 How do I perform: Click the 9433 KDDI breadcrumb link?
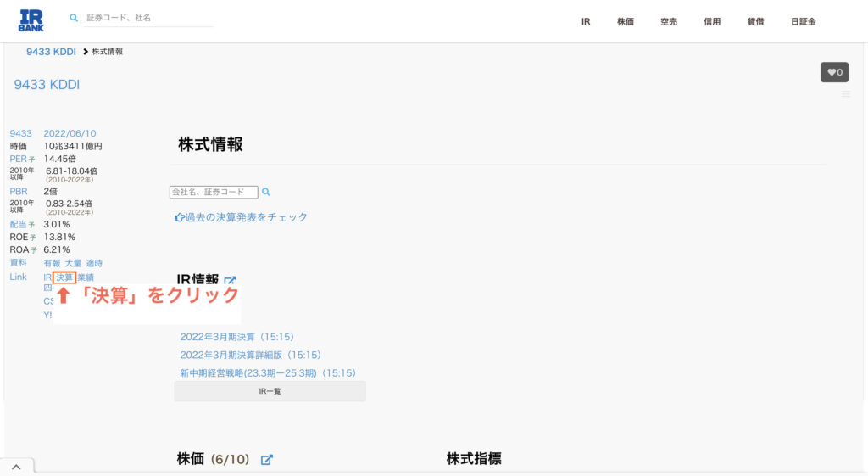coord(51,52)
